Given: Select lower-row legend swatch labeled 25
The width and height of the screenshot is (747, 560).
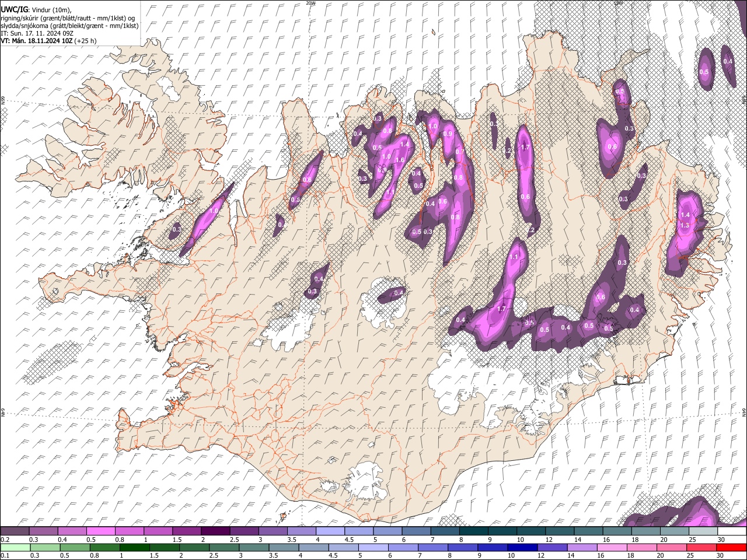Looking at the screenshot, I should pos(702,547).
